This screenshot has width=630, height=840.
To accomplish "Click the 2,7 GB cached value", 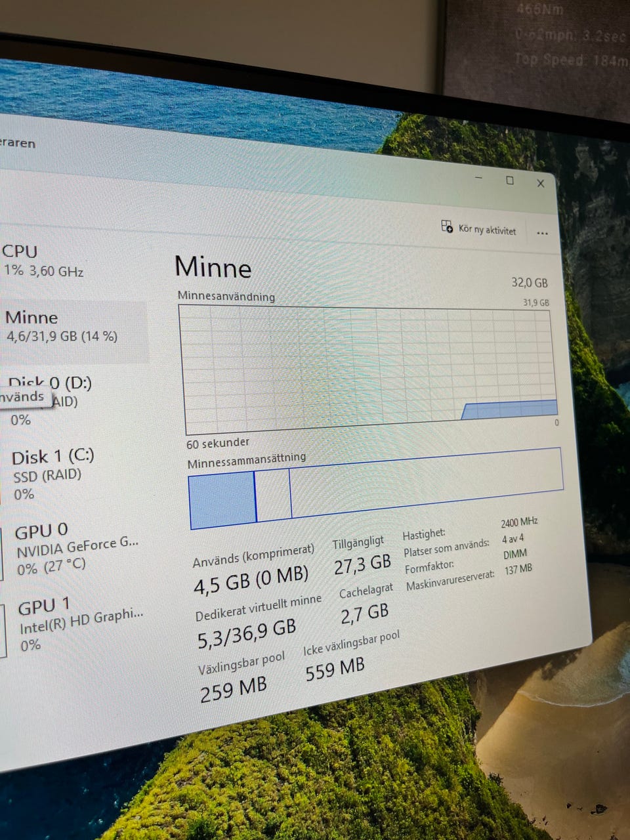I will (x=364, y=614).
